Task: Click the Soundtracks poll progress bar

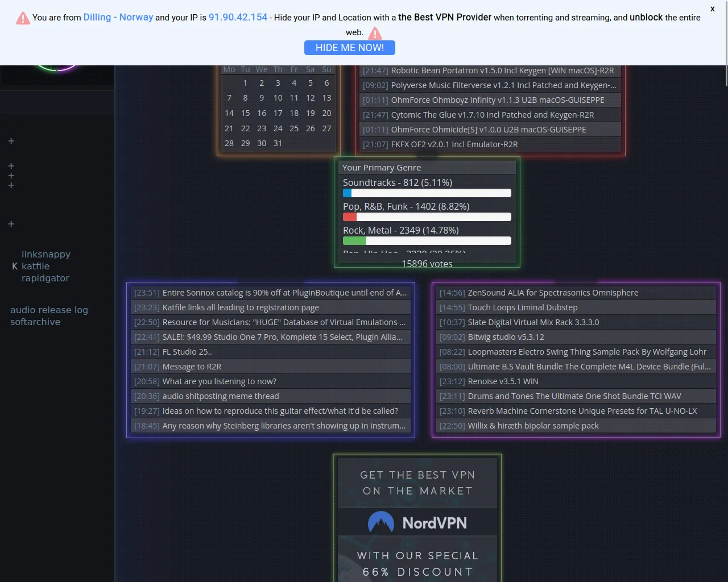Action: point(427,193)
